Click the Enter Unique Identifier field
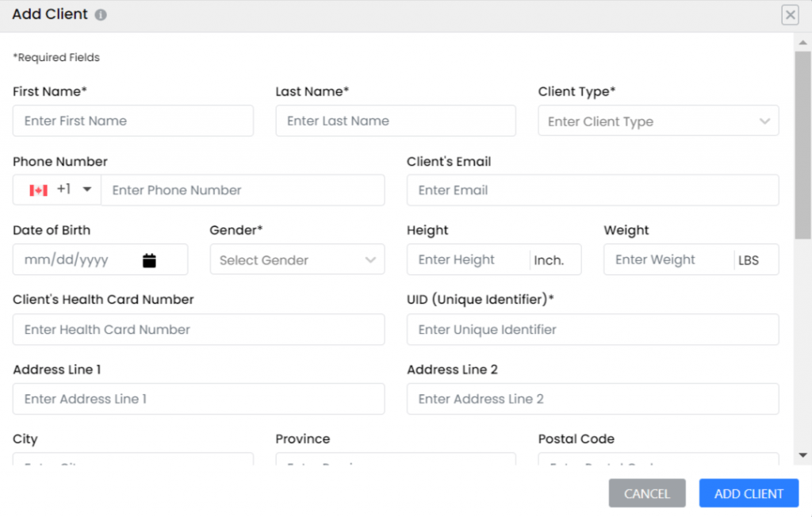Viewport: 812px width, 517px height. click(x=592, y=329)
